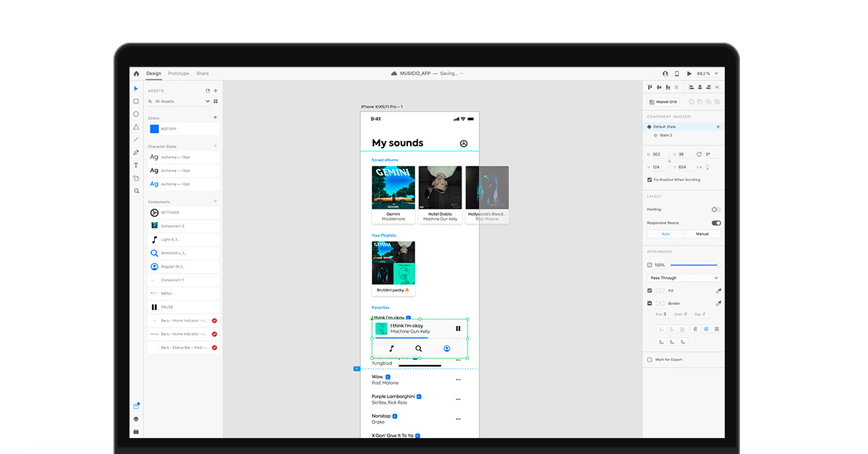Toggle Fix Position When Scrolling checkbox
868x454 pixels.
(x=650, y=179)
